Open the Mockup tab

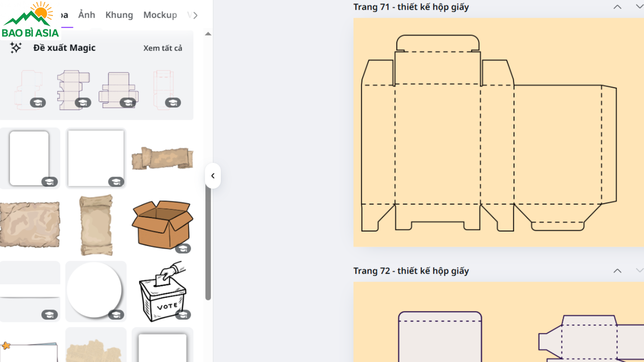[160, 15]
